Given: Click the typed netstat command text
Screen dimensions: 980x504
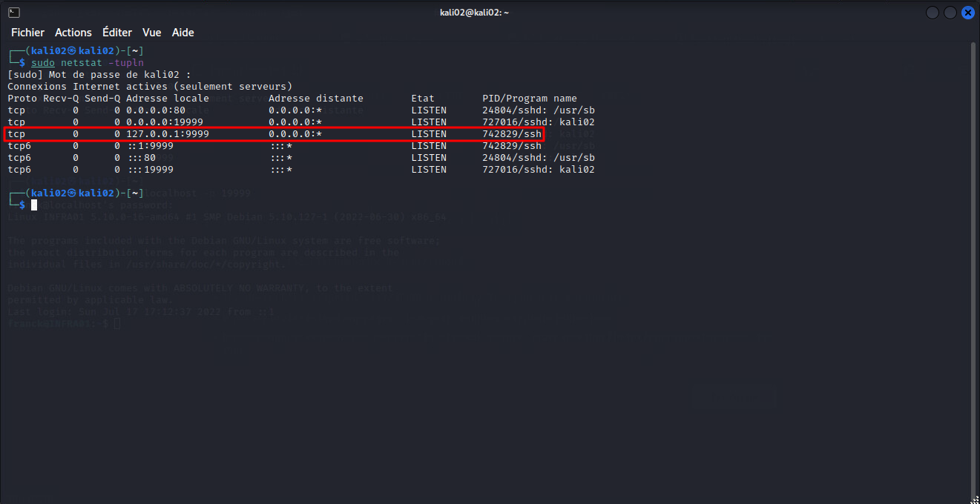Looking at the screenshot, I should pyautogui.click(x=102, y=63).
